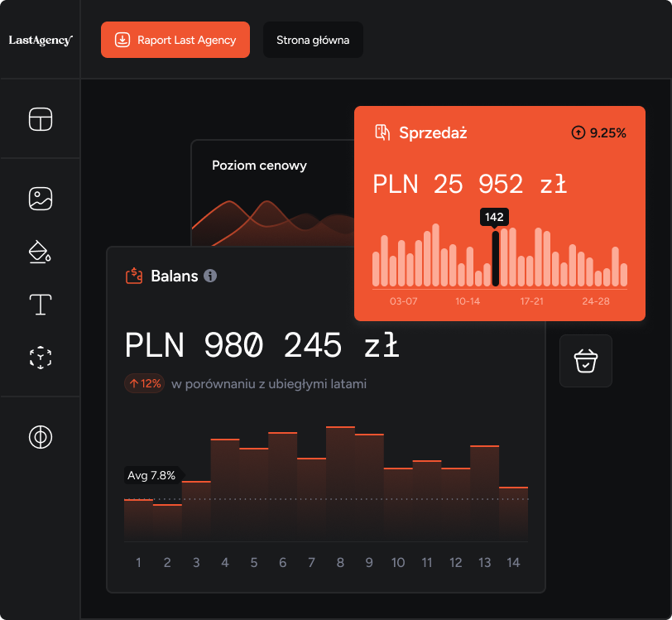This screenshot has height=620, width=672.
Task: Click the Sprzedaż receipt icon
Action: 382,132
